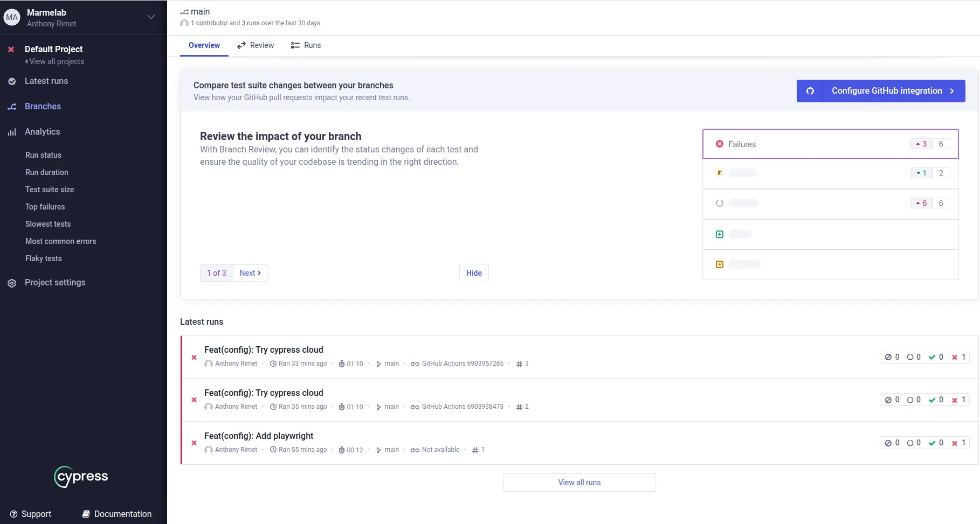This screenshot has width=980, height=524.
Task: Click the Documentation book icon
Action: pos(86,514)
